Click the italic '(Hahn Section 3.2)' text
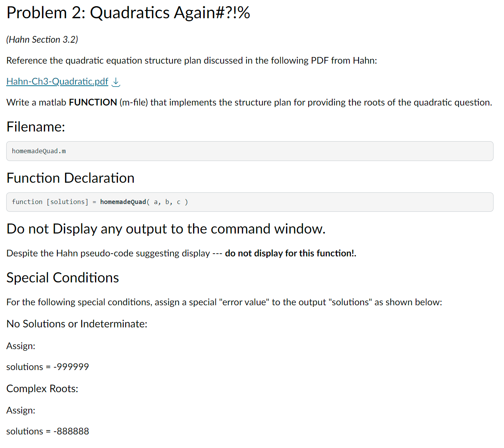 (x=42, y=40)
